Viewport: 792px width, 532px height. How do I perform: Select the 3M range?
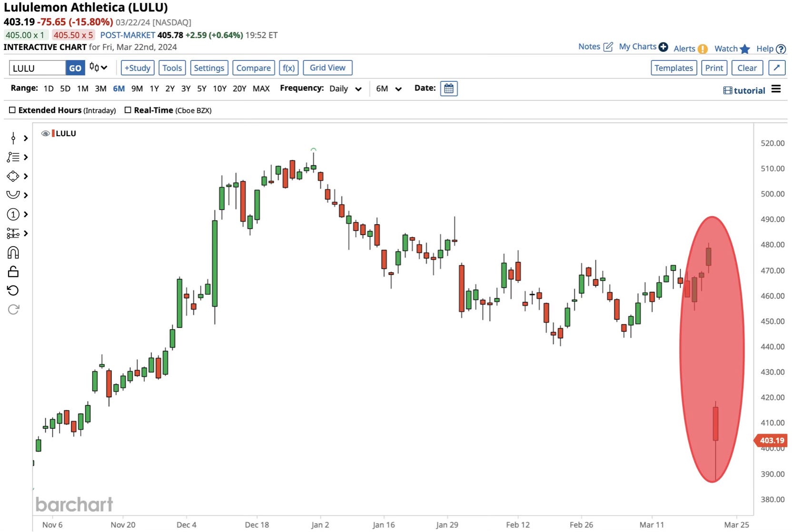100,89
